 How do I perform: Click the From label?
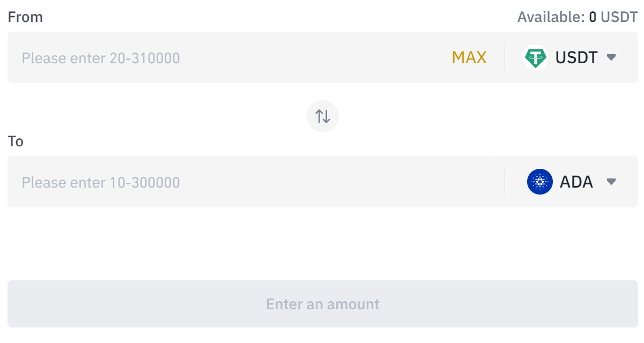pyautogui.click(x=25, y=17)
